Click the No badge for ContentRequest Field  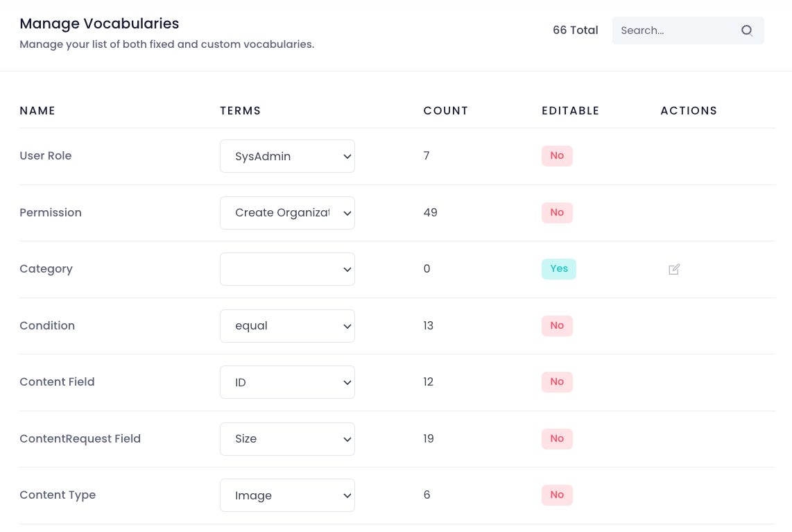pos(557,438)
